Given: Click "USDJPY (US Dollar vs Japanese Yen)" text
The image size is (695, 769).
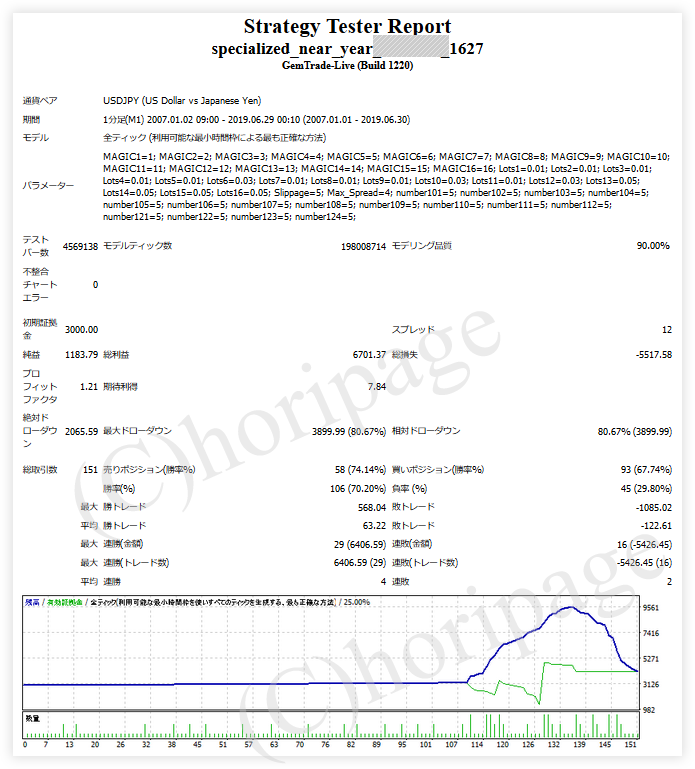Looking at the screenshot, I should pyautogui.click(x=182, y=101).
